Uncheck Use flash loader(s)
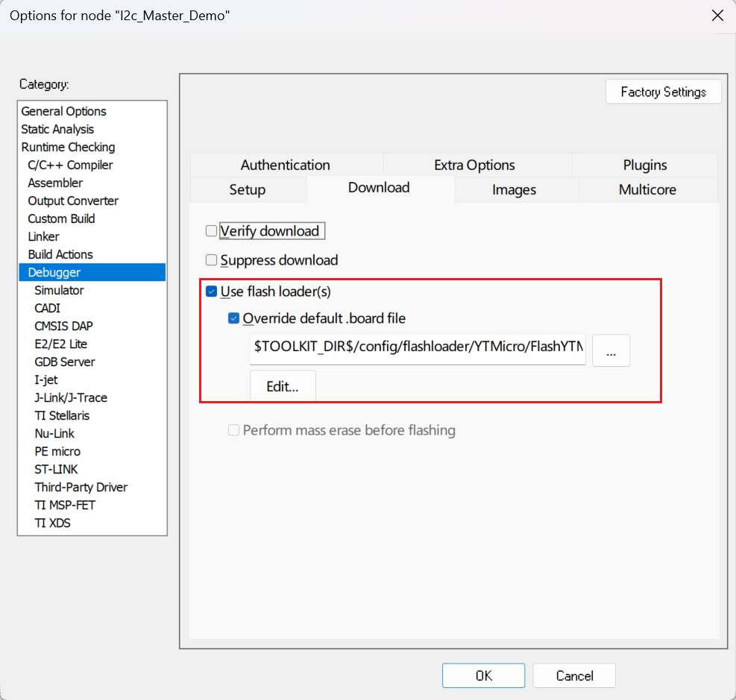 [212, 291]
